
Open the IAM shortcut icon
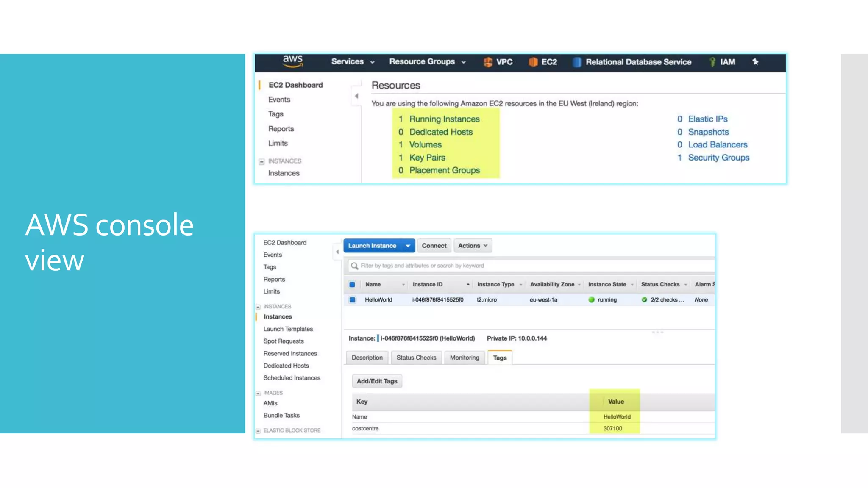(713, 62)
